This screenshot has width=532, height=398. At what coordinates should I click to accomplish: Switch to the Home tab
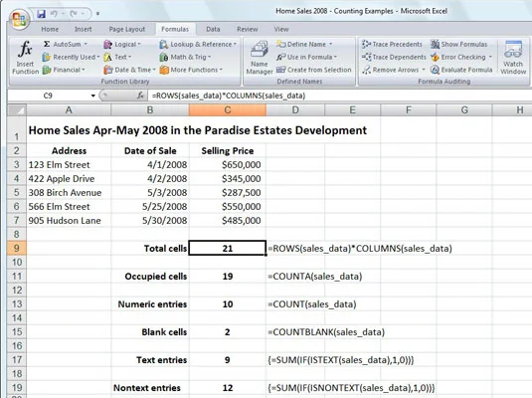(x=50, y=29)
